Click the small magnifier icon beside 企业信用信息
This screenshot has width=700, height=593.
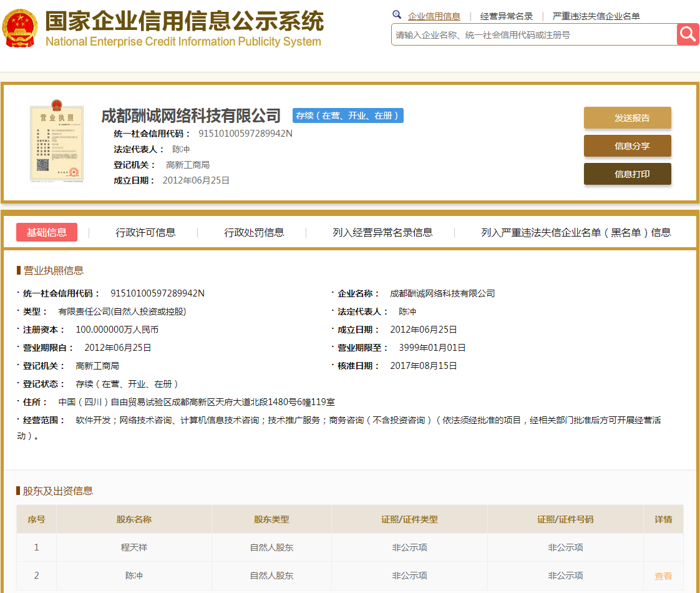[397, 15]
